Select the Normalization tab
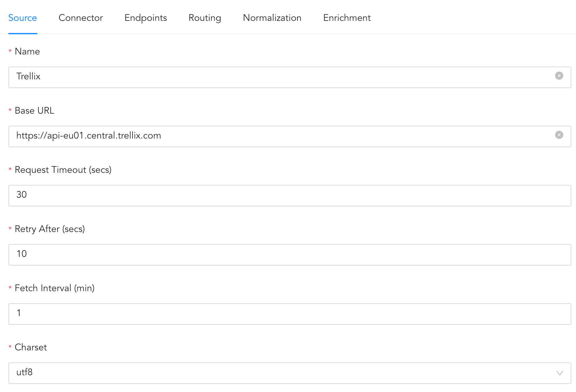The height and width of the screenshot is (392, 576). [x=272, y=18]
